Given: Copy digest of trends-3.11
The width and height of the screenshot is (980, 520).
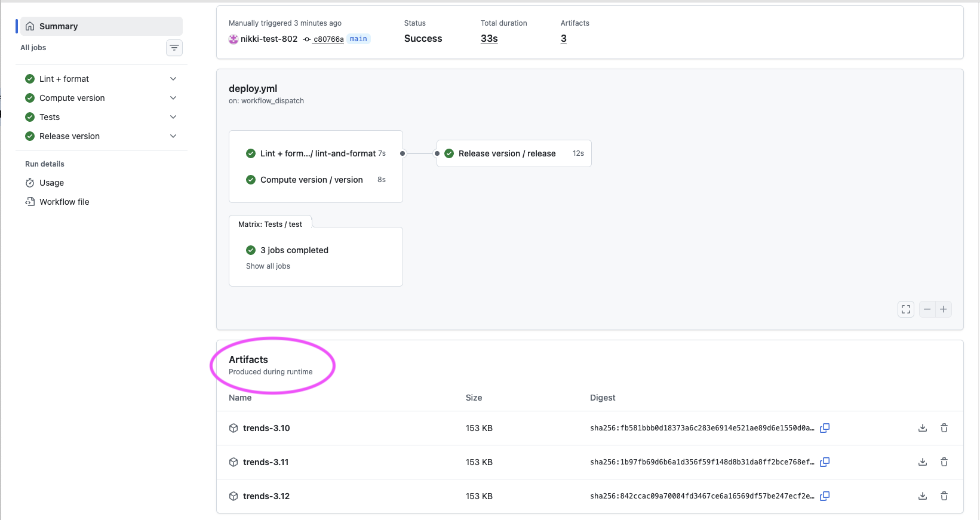Looking at the screenshot, I should point(825,462).
